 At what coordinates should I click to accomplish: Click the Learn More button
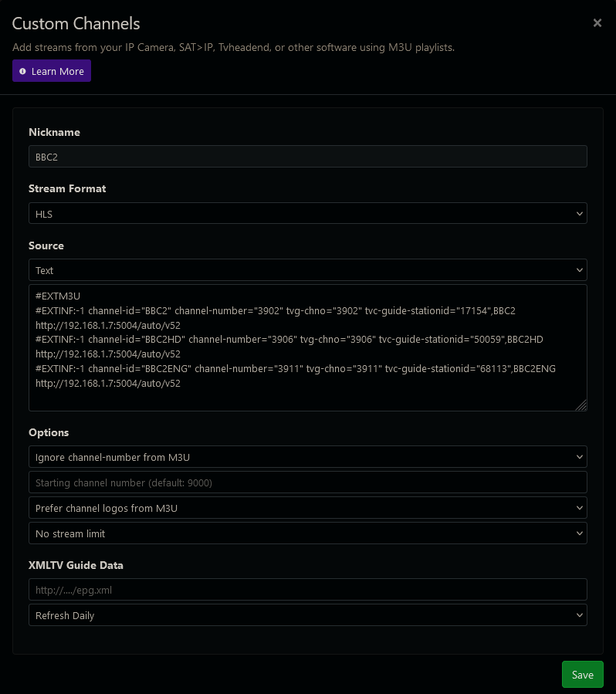pos(51,71)
